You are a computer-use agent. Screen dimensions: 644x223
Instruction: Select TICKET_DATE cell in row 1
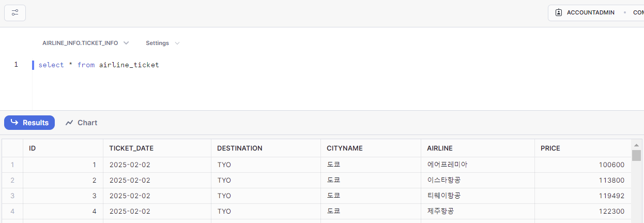pyautogui.click(x=157, y=165)
